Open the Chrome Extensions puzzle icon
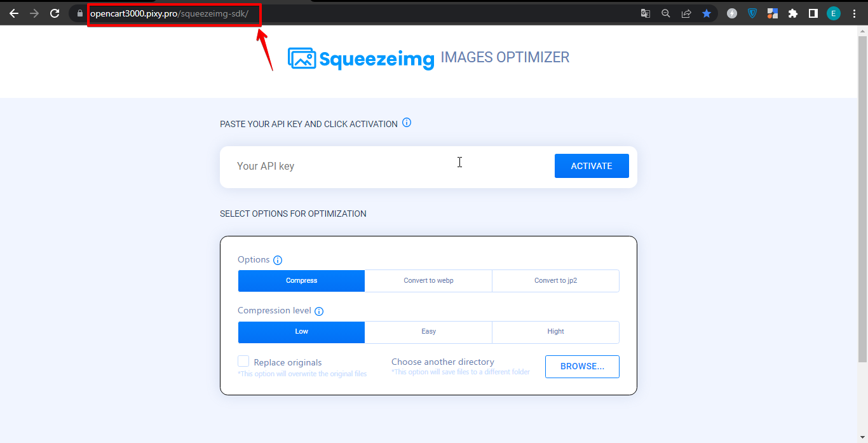Viewport: 868px width, 443px height. point(792,13)
